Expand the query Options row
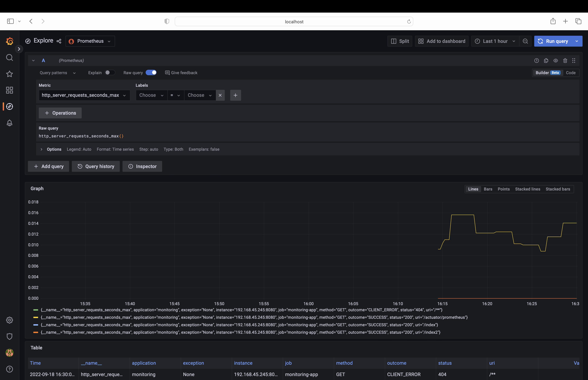Viewport: 588px width, 380px height. click(42, 149)
